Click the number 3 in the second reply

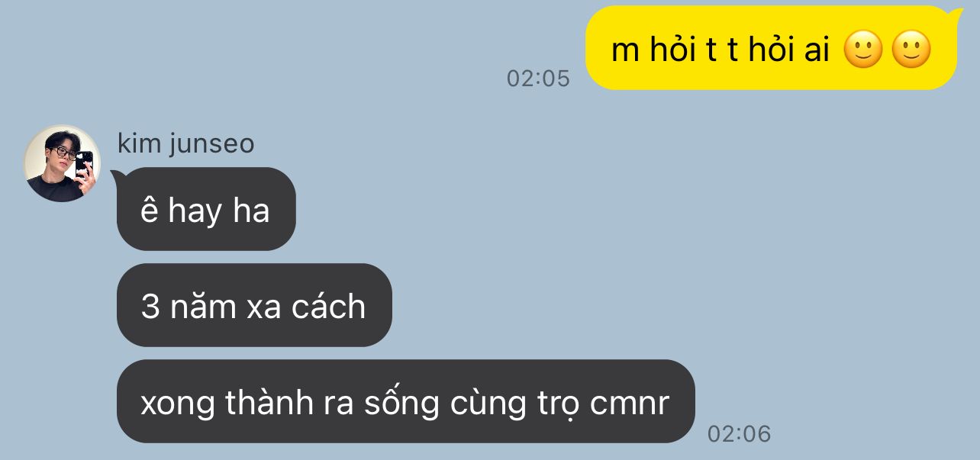click(150, 307)
